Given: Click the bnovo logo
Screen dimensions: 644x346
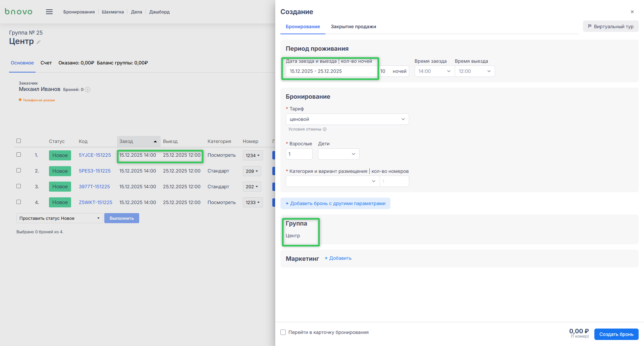Looking at the screenshot, I should [x=19, y=12].
